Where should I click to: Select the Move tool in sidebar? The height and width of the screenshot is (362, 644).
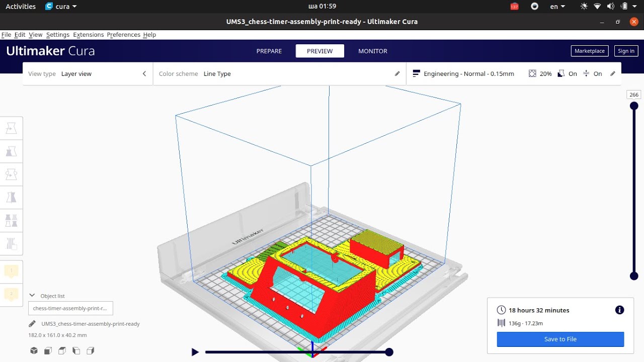coord(11,129)
